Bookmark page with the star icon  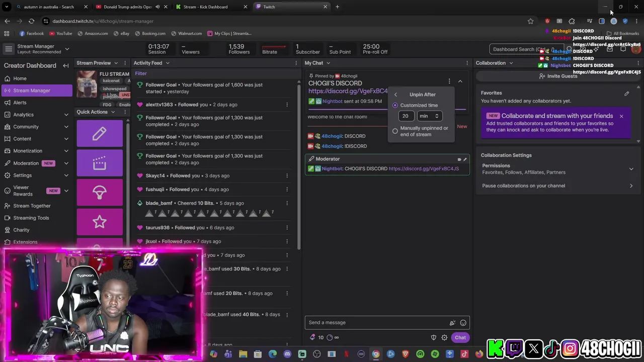(x=530, y=21)
